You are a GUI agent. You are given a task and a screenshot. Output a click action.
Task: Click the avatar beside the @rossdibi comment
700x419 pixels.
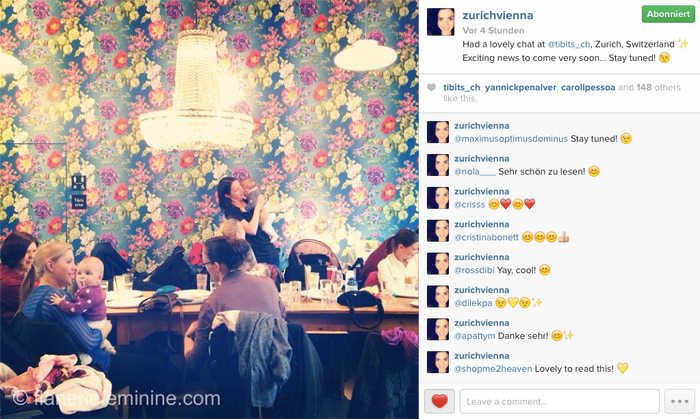[x=438, y=263]
